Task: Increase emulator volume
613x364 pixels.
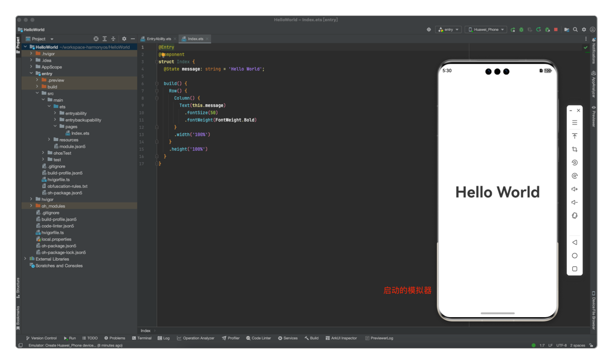Action: [574, 189]
